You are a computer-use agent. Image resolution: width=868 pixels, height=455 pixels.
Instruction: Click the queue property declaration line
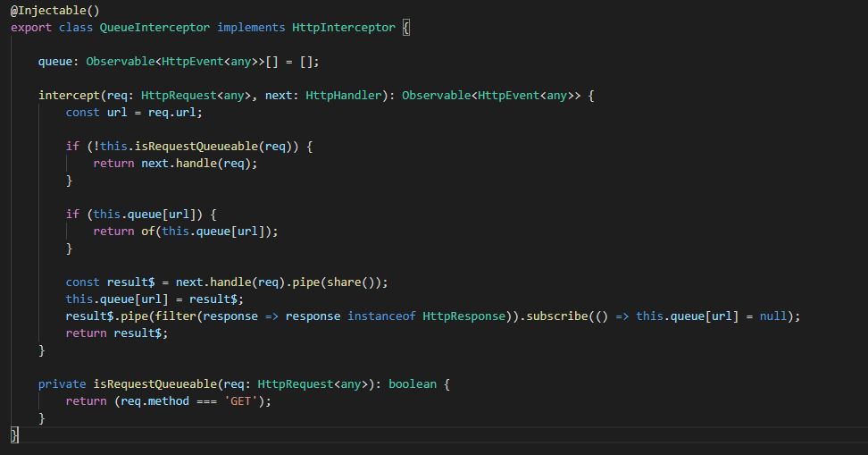tap(179, 62)
